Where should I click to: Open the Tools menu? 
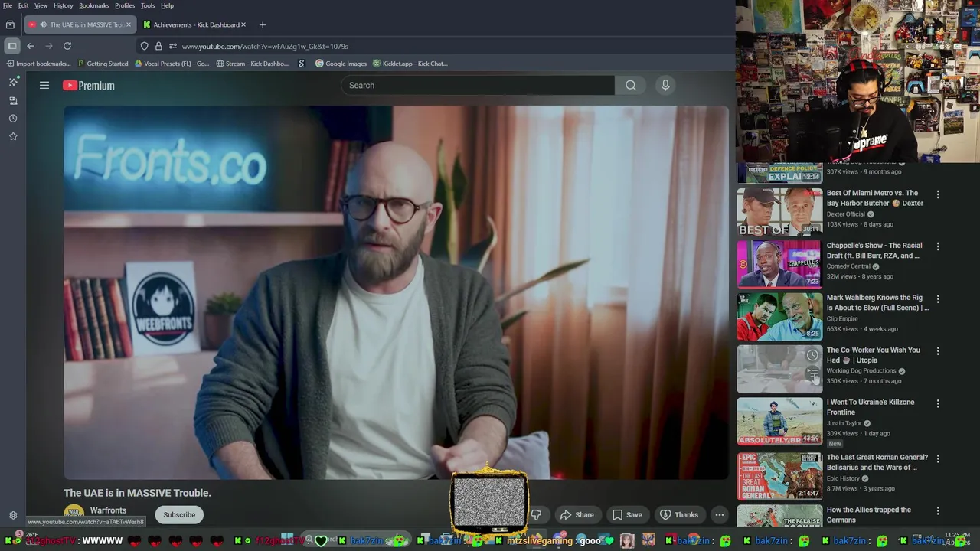click(x=148, y=5)
